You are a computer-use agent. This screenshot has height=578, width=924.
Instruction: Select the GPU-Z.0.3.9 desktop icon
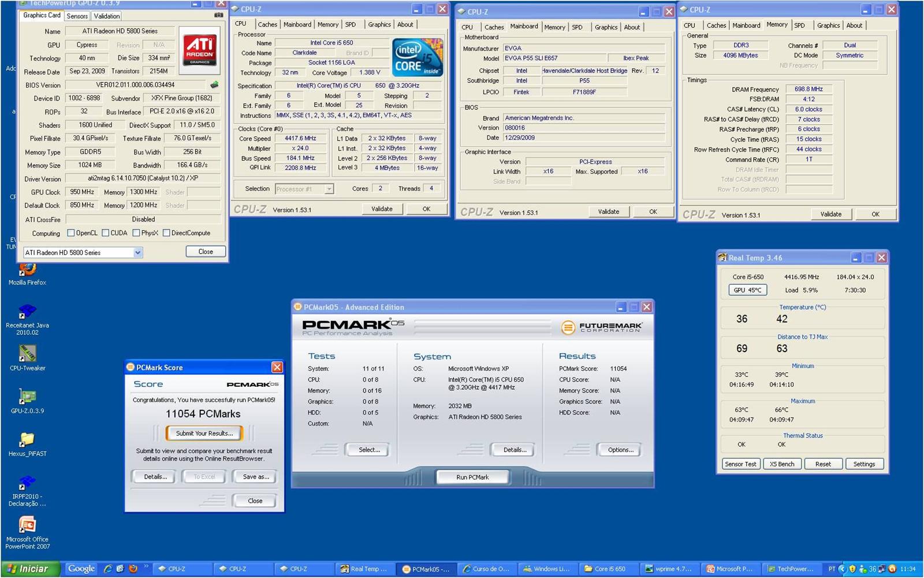click(27, 401)
